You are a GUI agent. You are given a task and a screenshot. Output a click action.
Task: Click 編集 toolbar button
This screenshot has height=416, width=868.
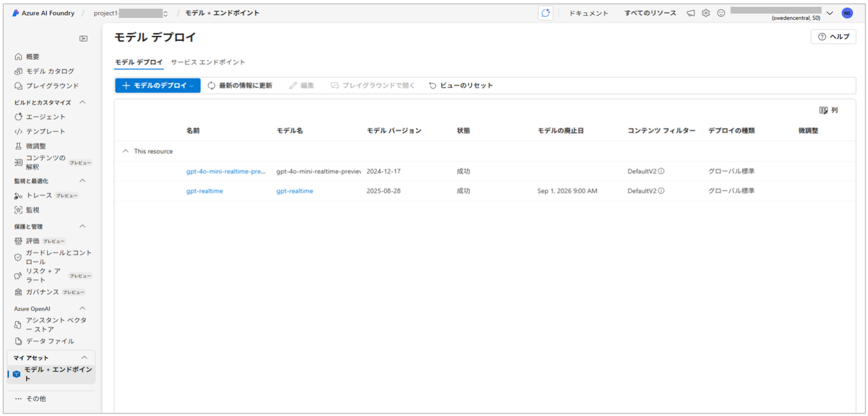pyautogui.click(x=302, y=86)
